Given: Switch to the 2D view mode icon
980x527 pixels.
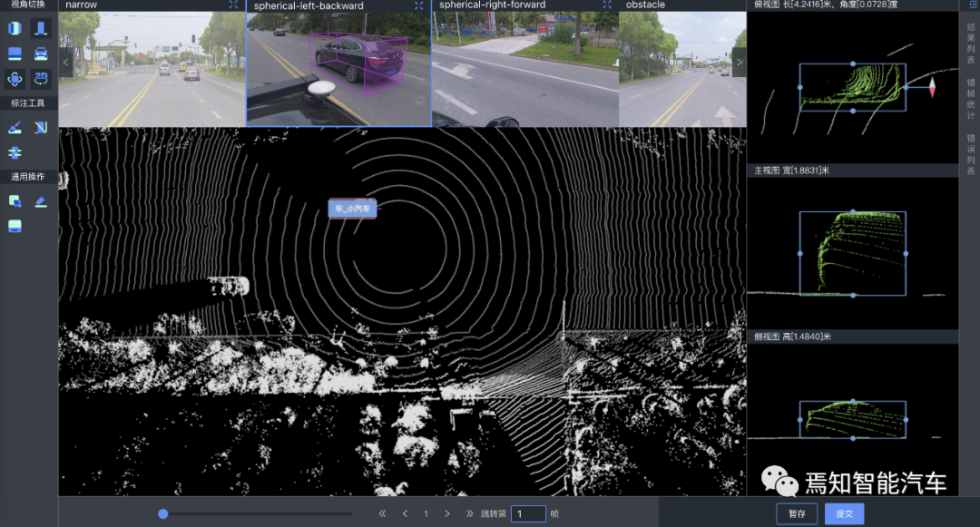Looking at the screenshot, I should tap(41, 79).
